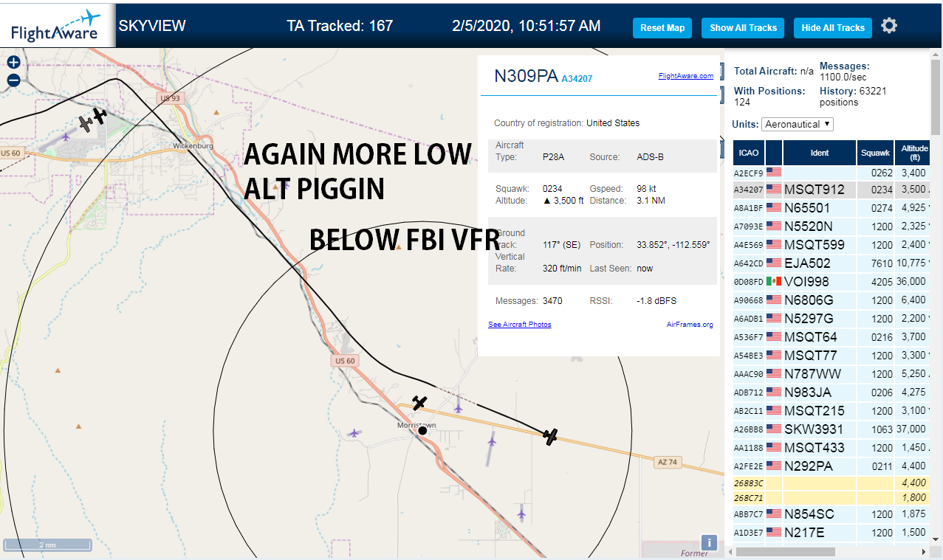The height and width of the screenshot is (560, 943).
Task: Select the MSQT215 aircraft row
Action: (831, 411)
